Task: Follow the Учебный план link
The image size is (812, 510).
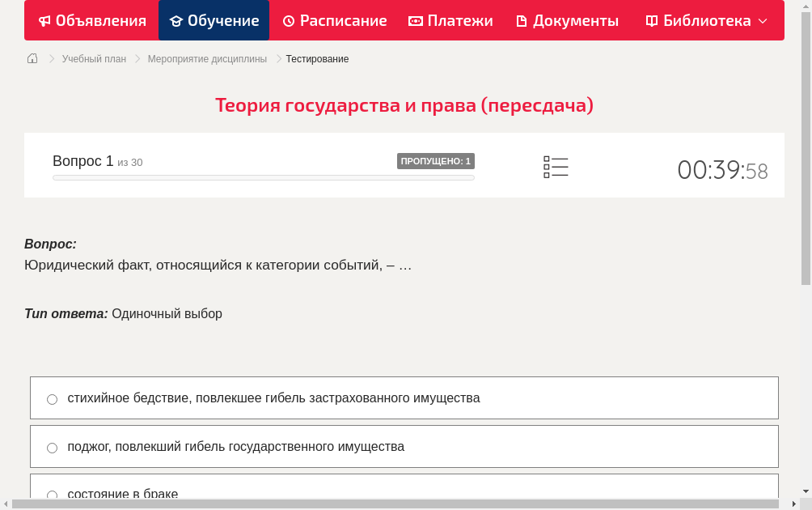Action: click(x=93, y=59)
